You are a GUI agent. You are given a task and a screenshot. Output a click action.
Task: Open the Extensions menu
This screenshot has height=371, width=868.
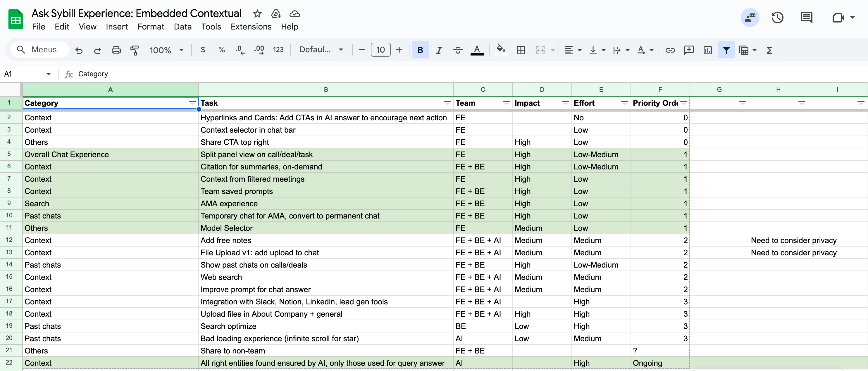click(251, 27)
